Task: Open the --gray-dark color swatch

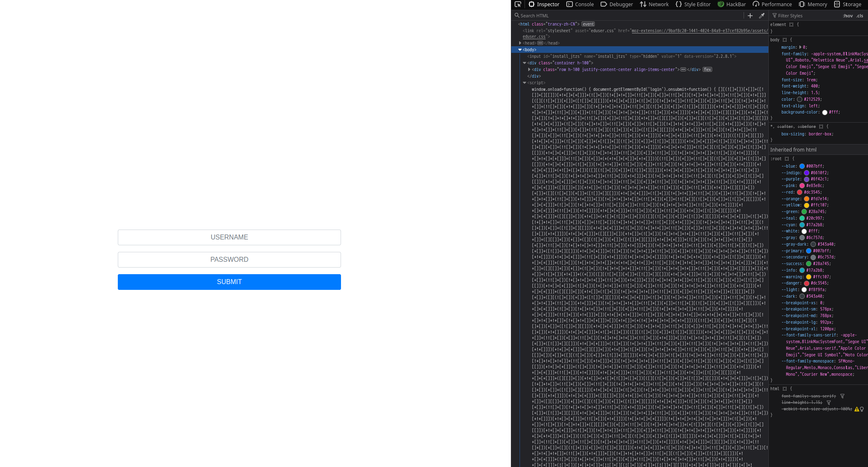Action: pyautogui.click(x=813, y=244)
